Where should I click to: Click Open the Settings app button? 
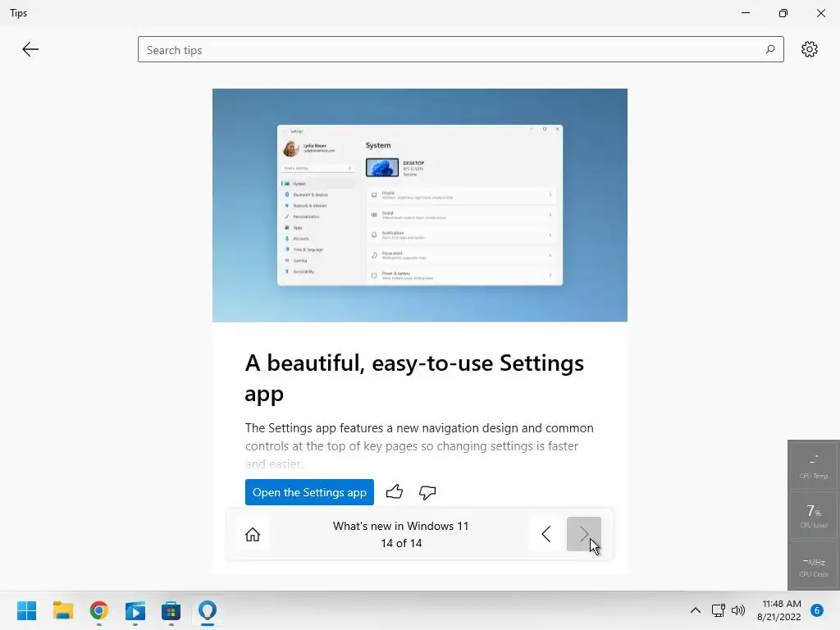point(309,492)
